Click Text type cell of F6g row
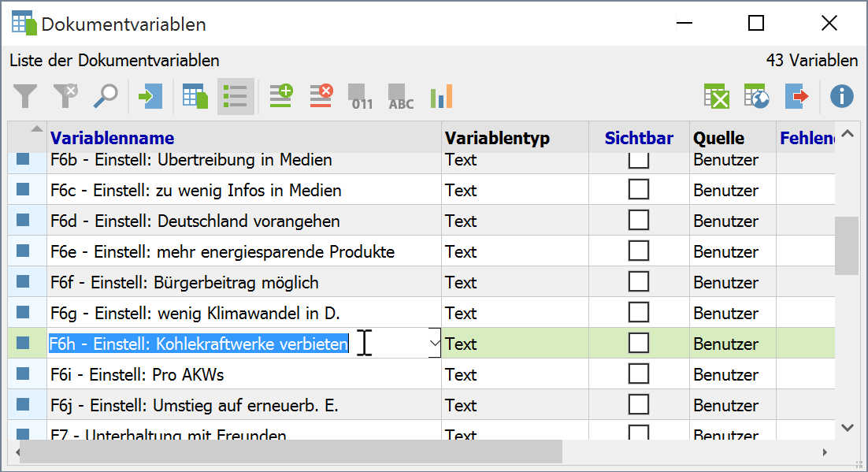This screenshot has width=868, height=472. click(515, 313)
